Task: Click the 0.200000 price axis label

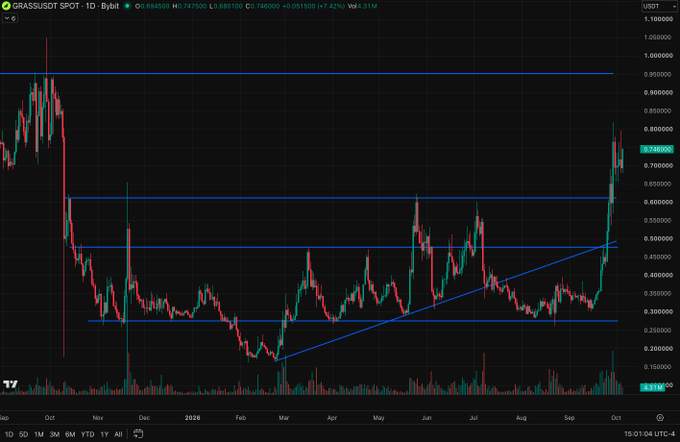Action: [658, 348]
